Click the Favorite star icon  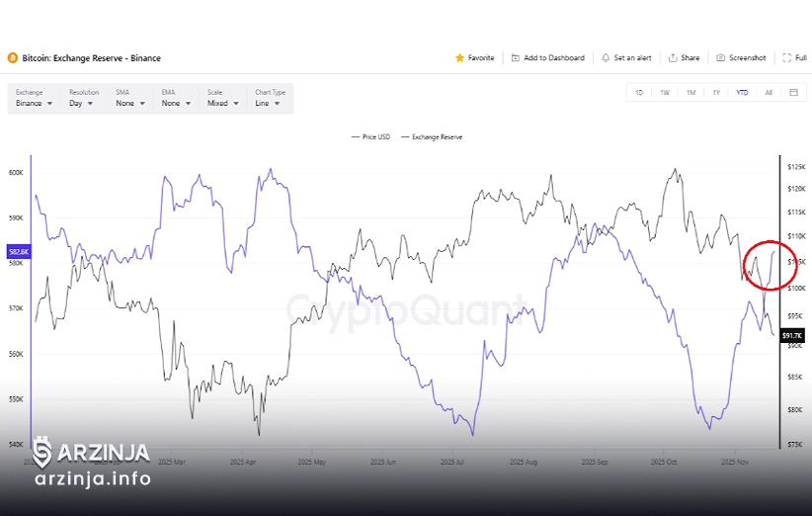point(459,58)
